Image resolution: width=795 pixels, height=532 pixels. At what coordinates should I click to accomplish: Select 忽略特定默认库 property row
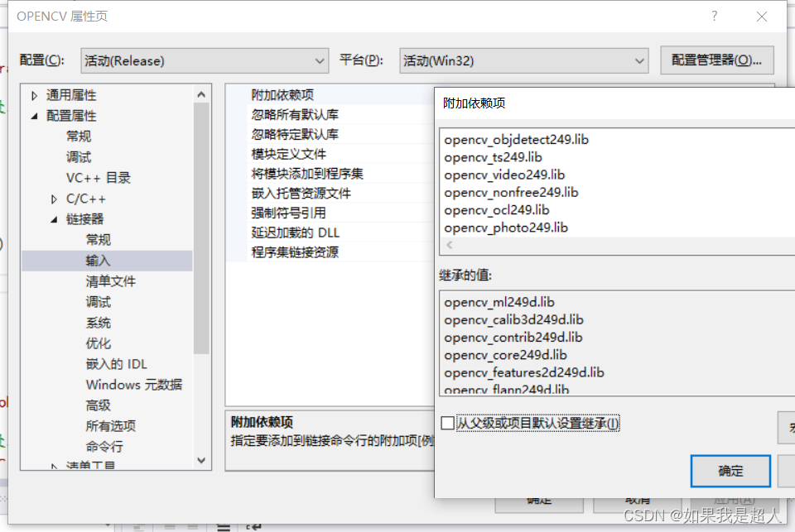[x=330, y=134]
